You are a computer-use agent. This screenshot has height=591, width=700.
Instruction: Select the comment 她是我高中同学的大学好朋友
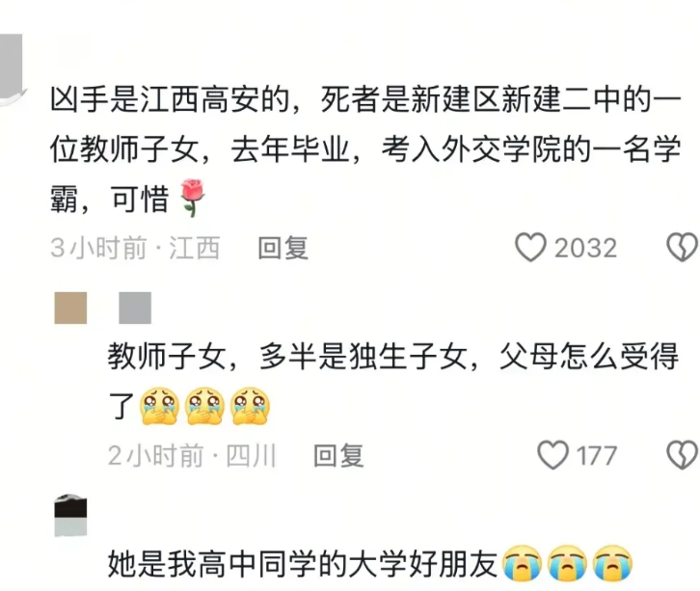(x=302, y=563)
